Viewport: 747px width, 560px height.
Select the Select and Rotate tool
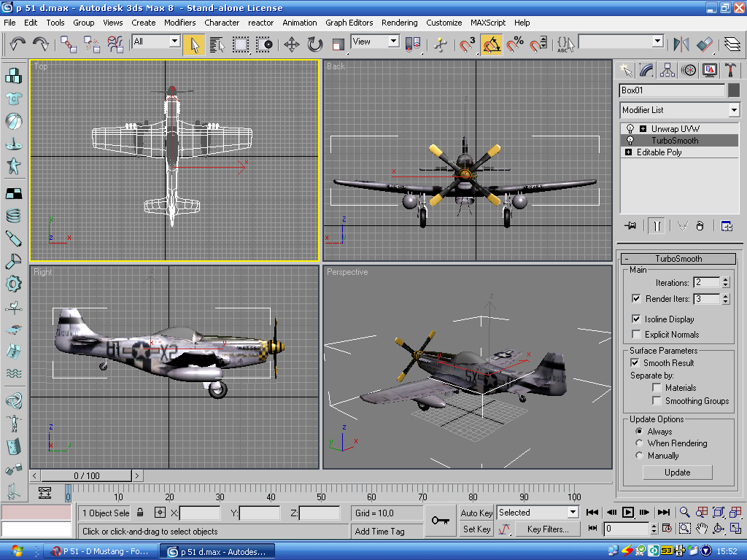314,44
